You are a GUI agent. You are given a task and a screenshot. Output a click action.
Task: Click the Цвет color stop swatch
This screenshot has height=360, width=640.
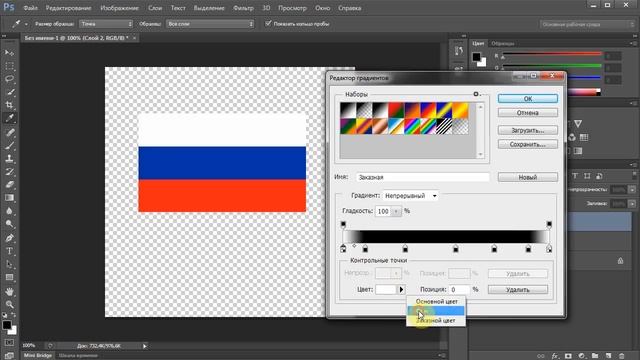386,289
